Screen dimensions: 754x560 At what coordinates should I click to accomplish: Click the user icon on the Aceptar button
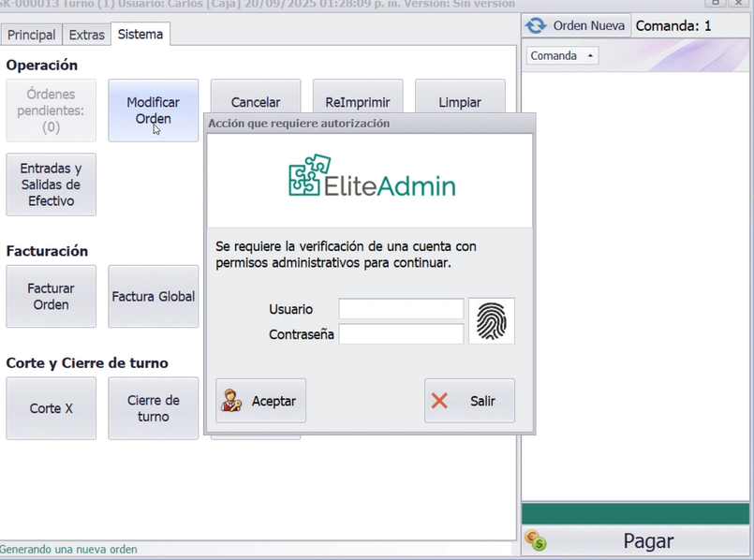[x=231, y=401]
